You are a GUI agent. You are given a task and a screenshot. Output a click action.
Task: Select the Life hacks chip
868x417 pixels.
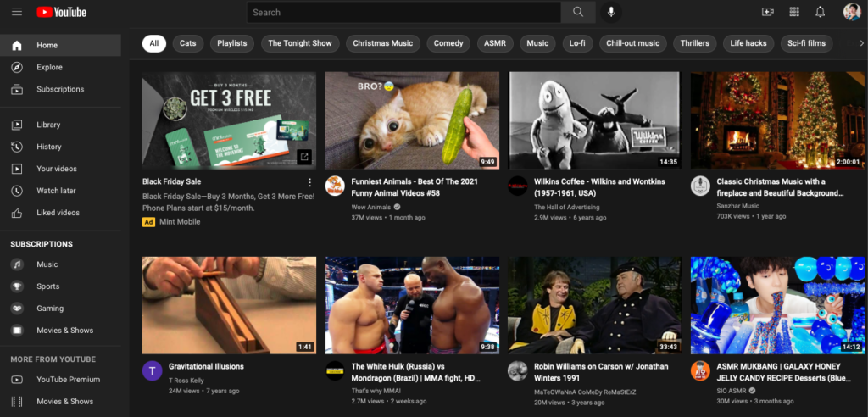coord(748,43)
